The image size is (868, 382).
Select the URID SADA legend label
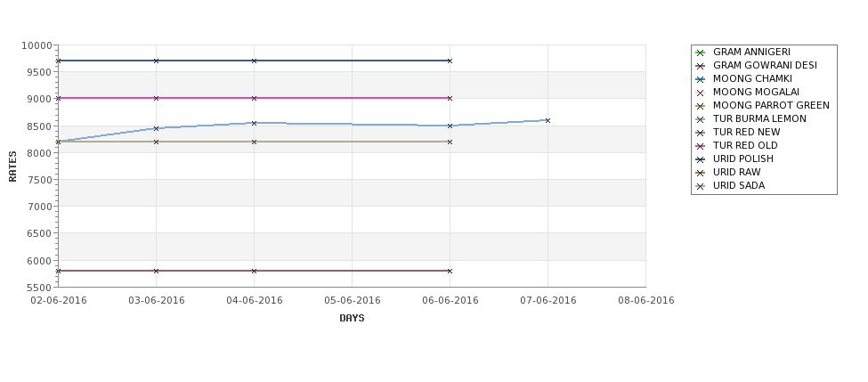[739, 185]
